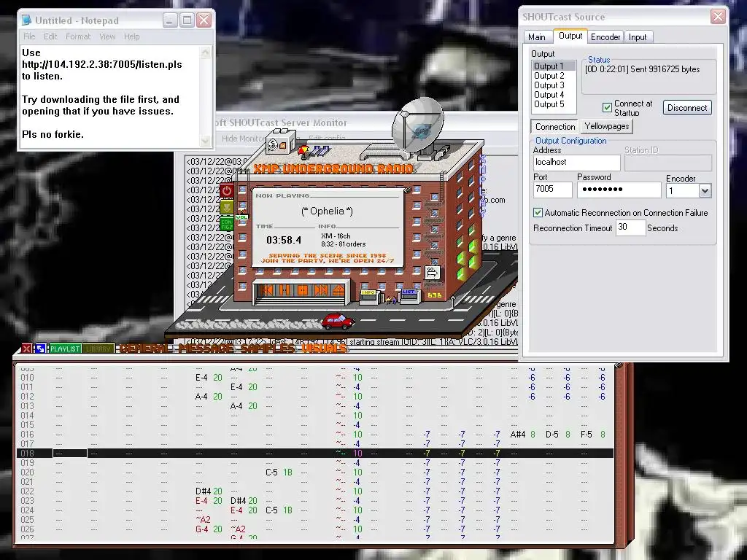Screen dimensions: 747x560
Task: Click Hide Monitor in SHOUTcast Server Monitor
Action: [x=243, y=138]
